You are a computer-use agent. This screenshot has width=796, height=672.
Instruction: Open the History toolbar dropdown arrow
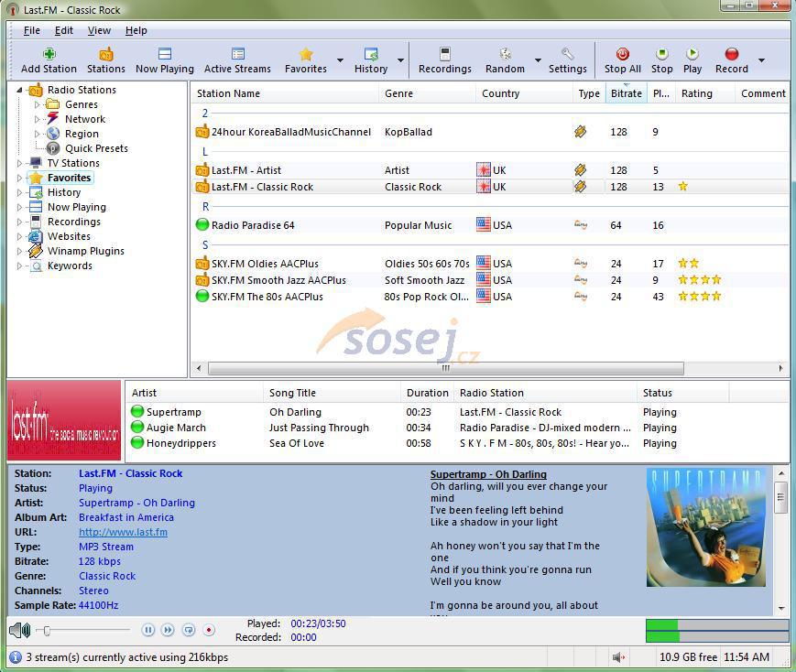click(x=400, y=60)
